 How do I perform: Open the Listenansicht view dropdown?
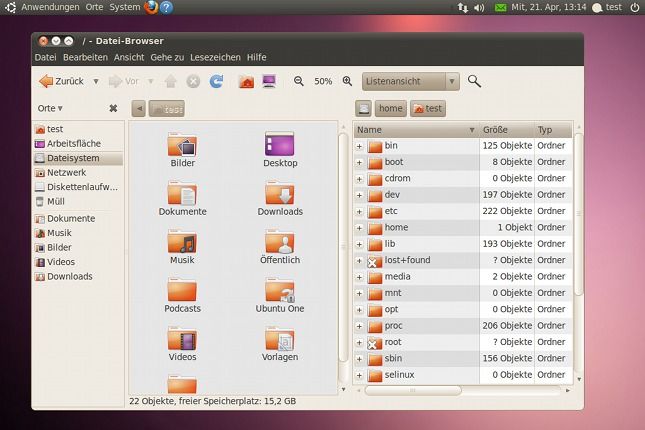click(x=410, y=81)
